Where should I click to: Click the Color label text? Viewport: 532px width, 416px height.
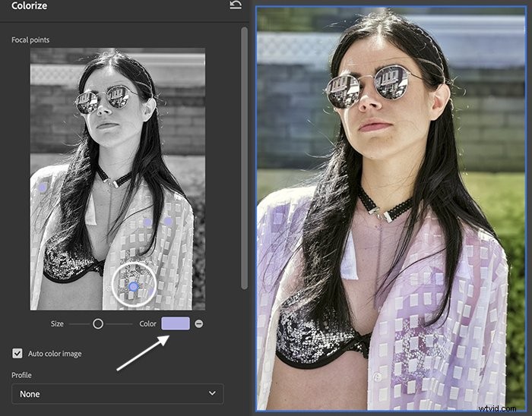coord(148,324)
